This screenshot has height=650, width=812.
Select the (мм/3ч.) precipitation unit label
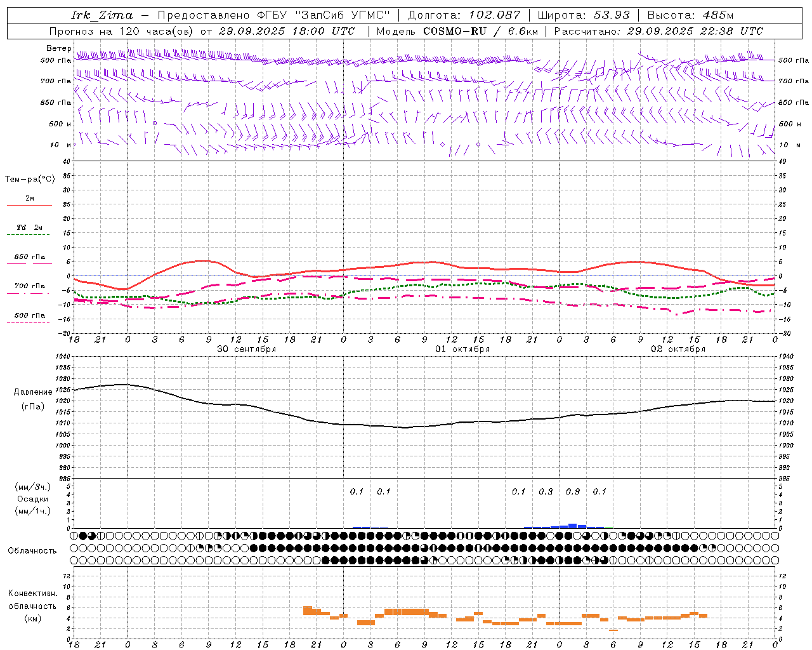click(33, 487)
